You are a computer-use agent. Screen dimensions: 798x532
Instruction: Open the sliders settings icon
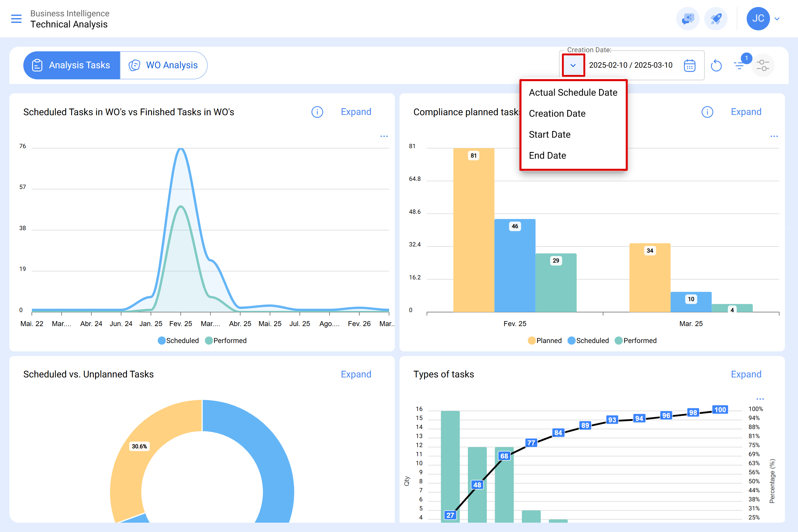click(x=763, y=65)
